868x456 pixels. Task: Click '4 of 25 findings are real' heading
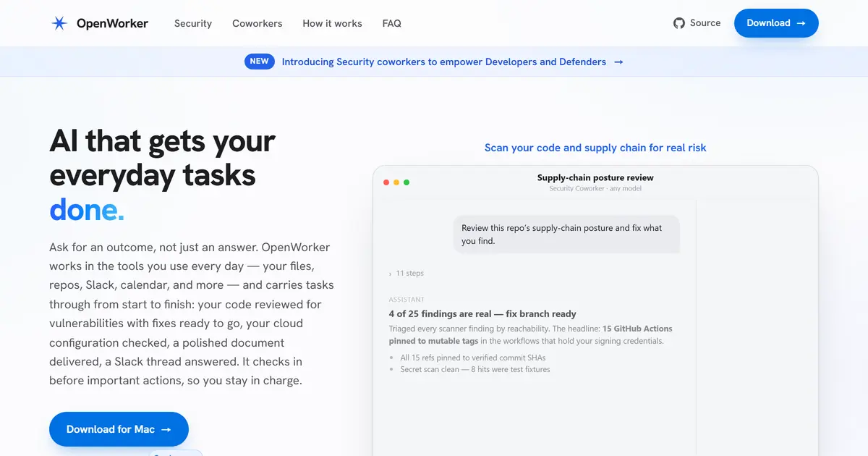pyautogui.click(x=482, y=314)
